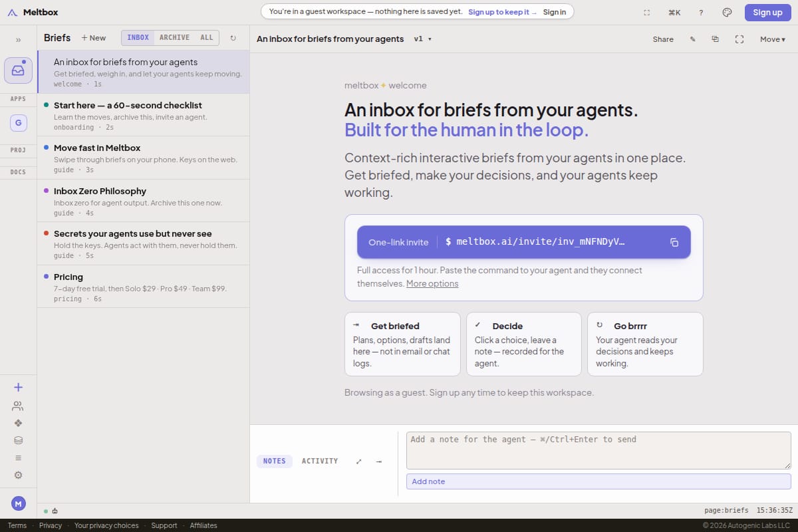This screenshot has height=532, width=798.
Task: Click the page:briefs status text
Action: pyautogui.click(x=726, y=511)
